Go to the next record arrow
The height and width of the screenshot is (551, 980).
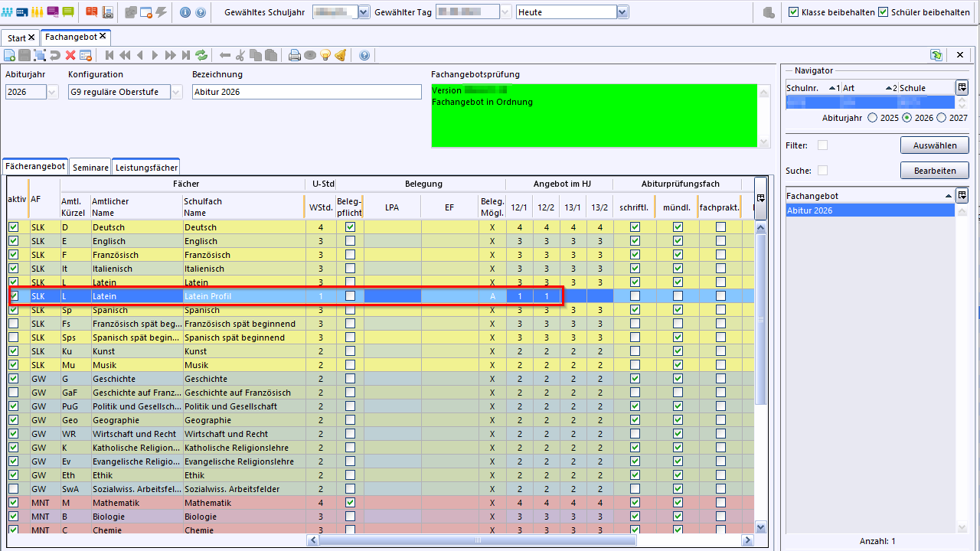[155, 55]
